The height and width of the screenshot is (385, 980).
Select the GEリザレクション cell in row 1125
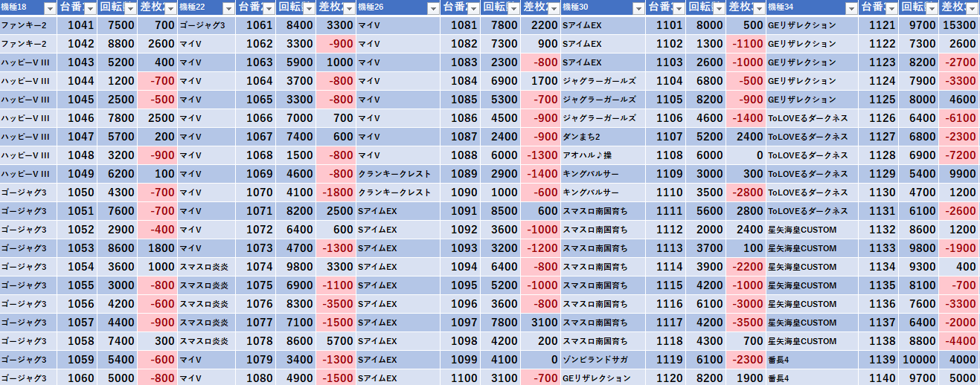pyautogui.click(x=812, y=100)
